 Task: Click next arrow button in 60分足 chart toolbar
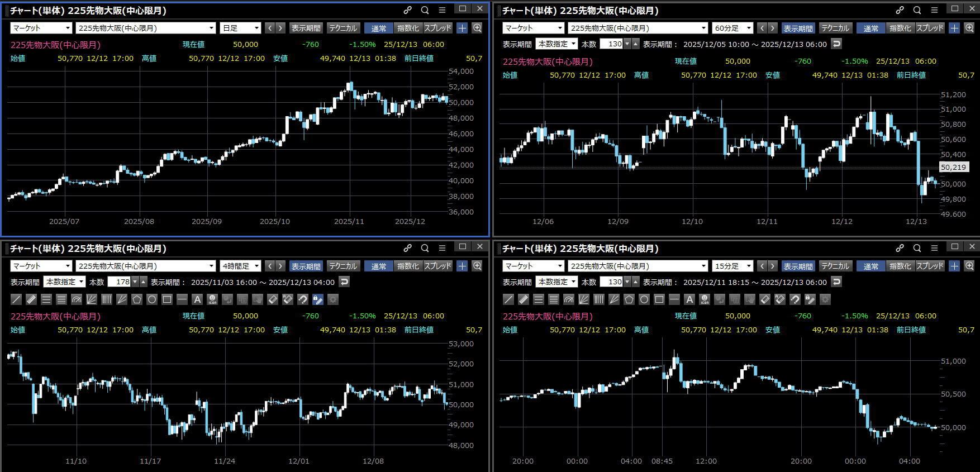(773, 28)
